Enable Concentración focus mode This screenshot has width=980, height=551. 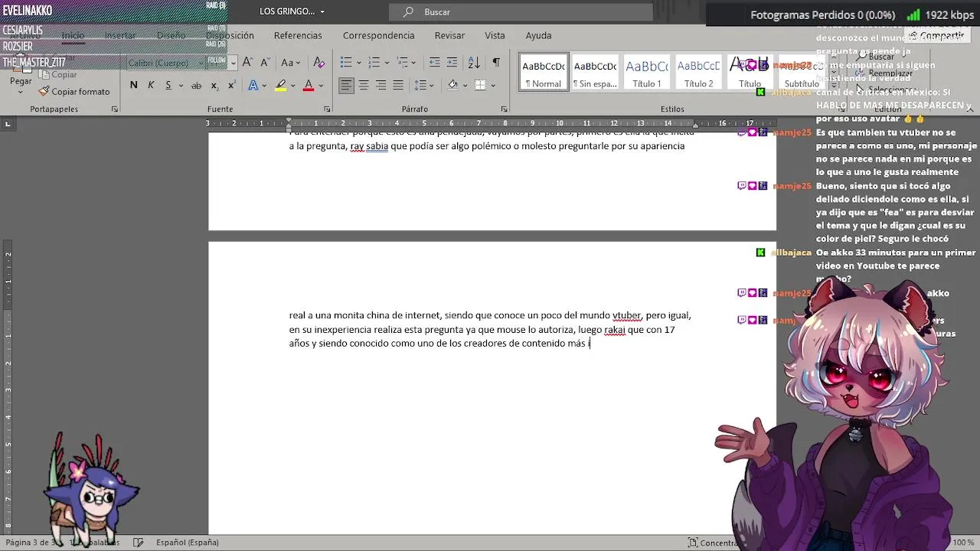point(712,543)
